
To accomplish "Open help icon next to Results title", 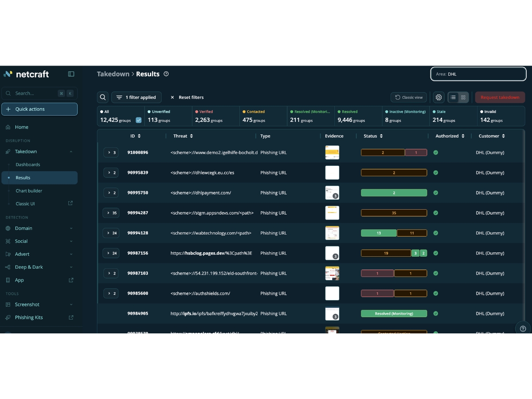I will 166,74.
